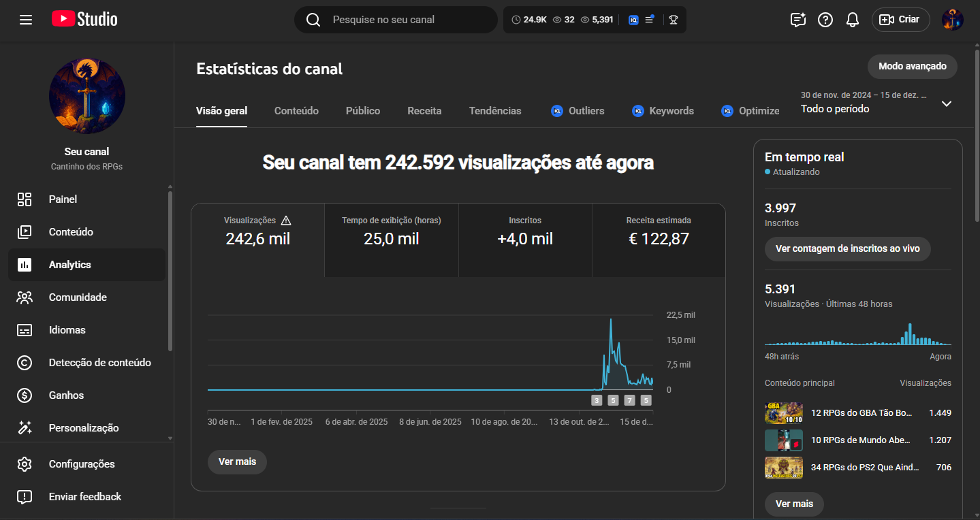Open Configurações gear in the sidebar
Image resolution: width=980 pixels, height=520 pixels.
pos(86,464)
